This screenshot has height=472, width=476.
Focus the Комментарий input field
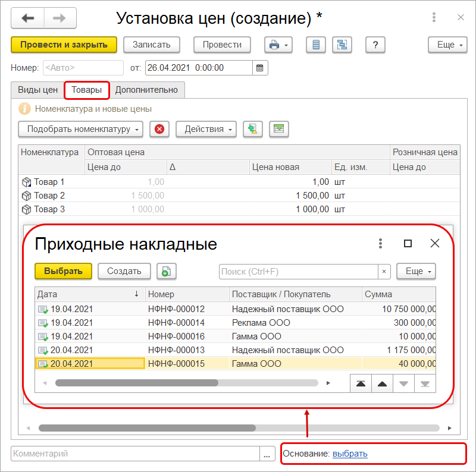point(136,454)
